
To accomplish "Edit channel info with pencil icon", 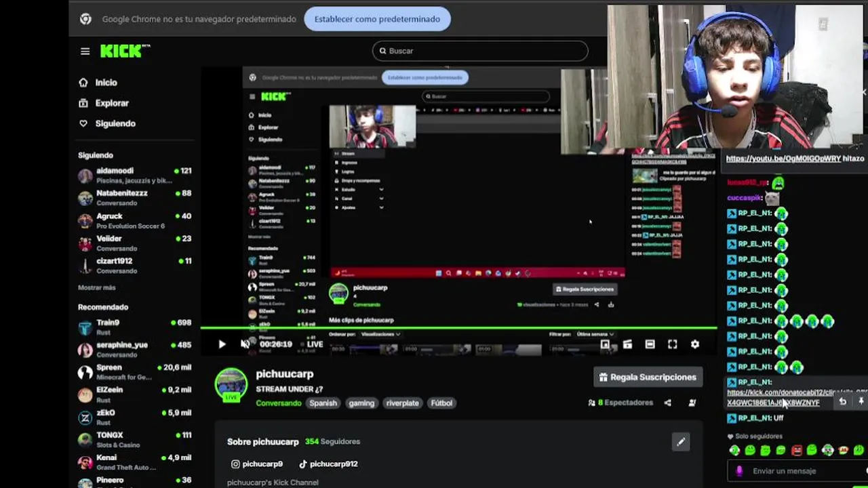I will point(681,442).
